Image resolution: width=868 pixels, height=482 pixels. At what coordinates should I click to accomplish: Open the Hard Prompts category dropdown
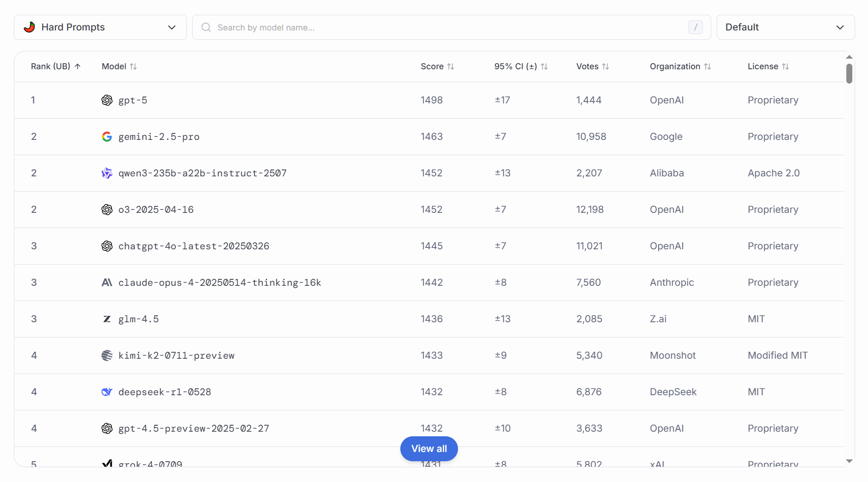pos(100,27)
